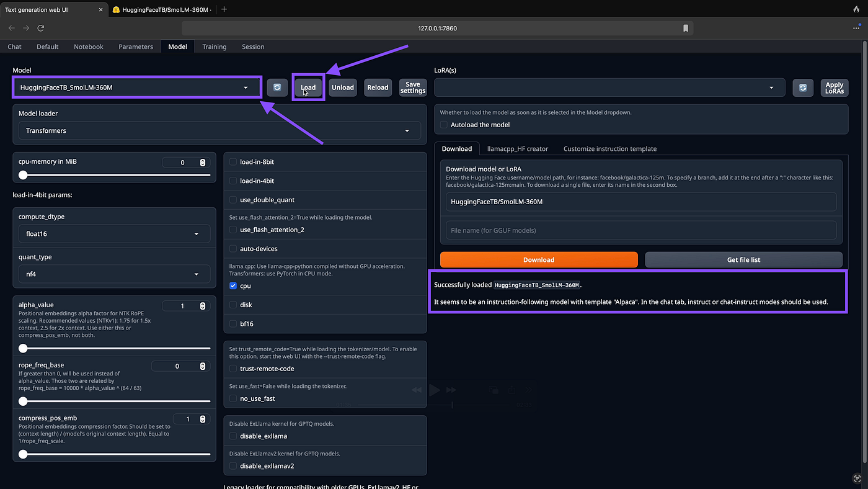Click the rope_freq_base slider
The width and height of the screenshot is (868, 489).
(114, 402)
